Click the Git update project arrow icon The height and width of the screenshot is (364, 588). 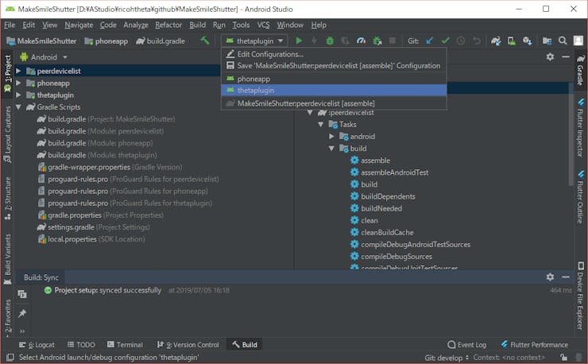click(430, 41)
